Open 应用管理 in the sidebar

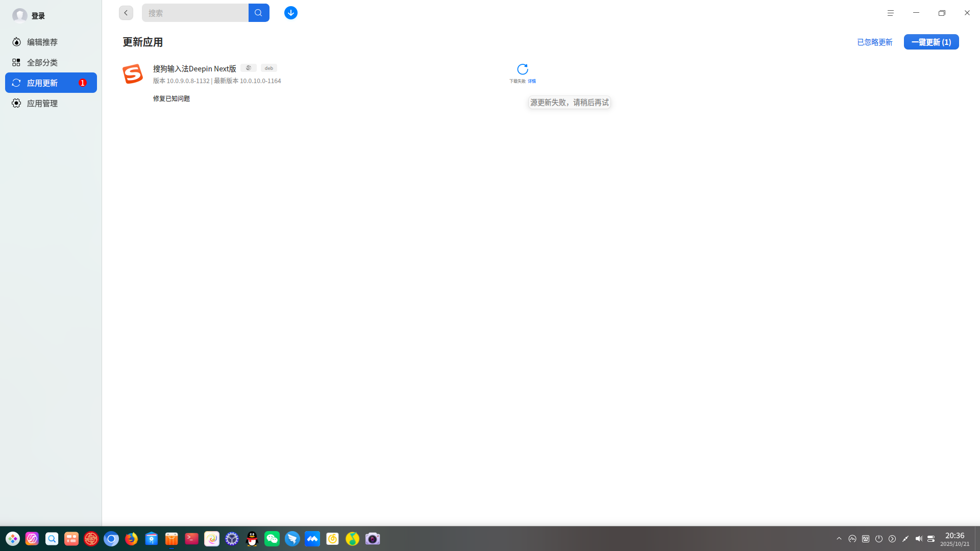click(51, 103)
